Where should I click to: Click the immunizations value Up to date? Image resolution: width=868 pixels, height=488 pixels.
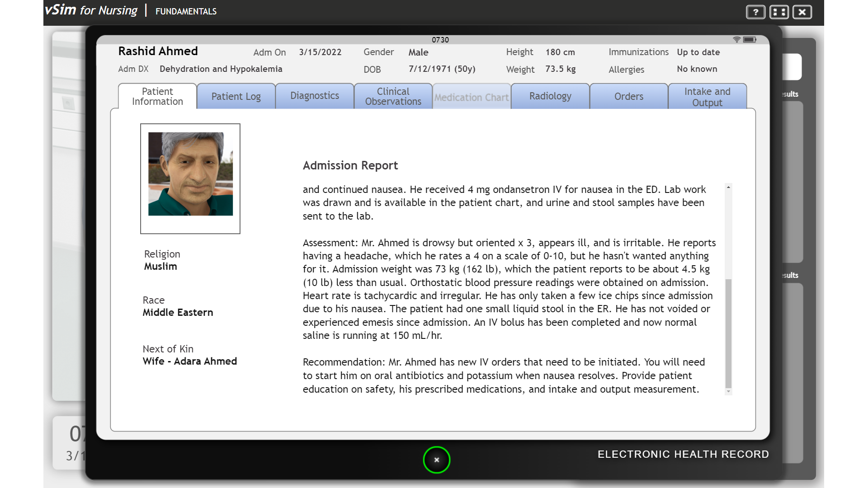click(698, 52)
